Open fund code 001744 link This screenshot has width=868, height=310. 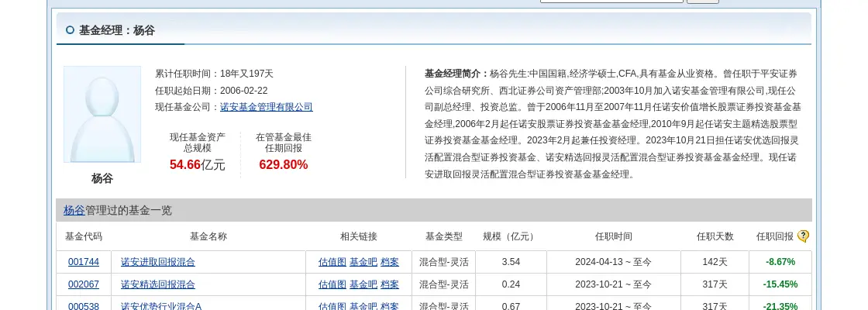click(x=84, y=262)
